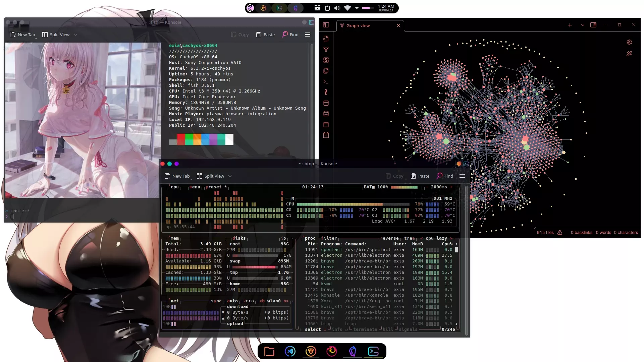Click Paste in btop Konsole toolbar
The width and height of the screenshot is (644, 362).
[420, 176]
